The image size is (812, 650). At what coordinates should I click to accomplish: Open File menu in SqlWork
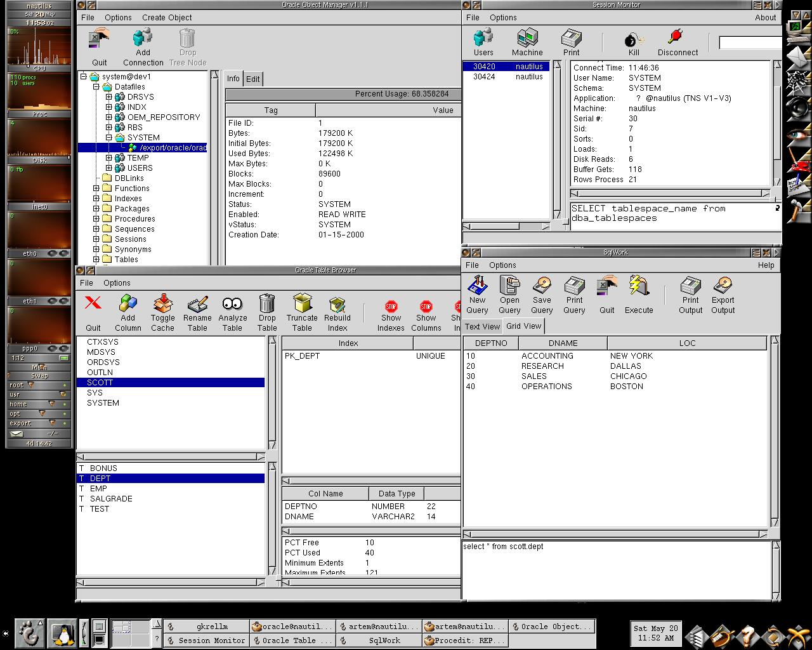472,265
